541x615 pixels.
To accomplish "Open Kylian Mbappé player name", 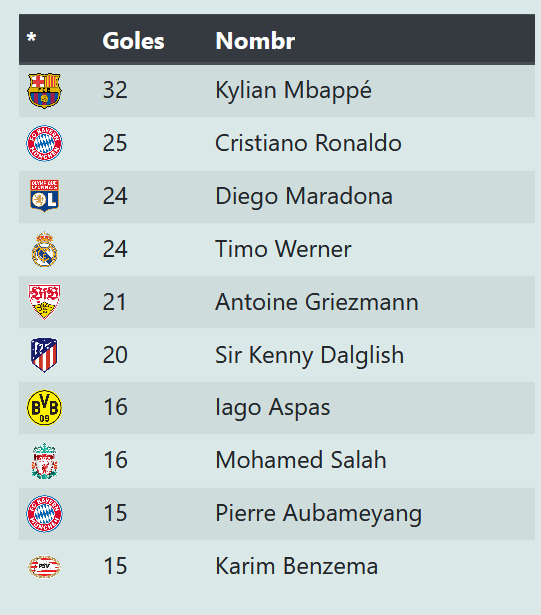I will [x=293, y=91].
